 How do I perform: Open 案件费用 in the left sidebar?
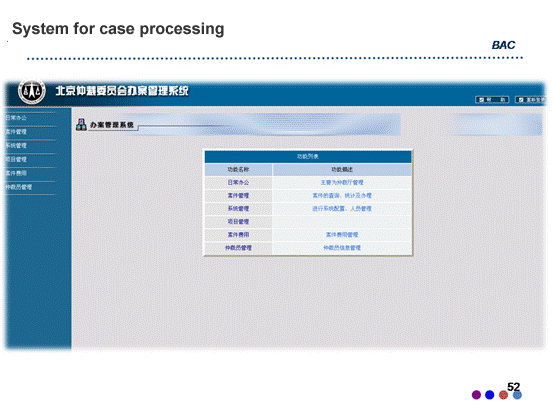[16, 173]
